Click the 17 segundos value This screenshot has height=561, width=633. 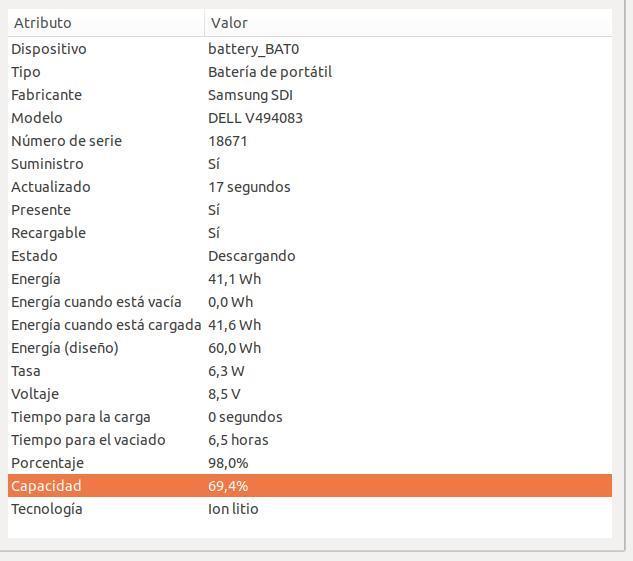[x=249, y=188]
